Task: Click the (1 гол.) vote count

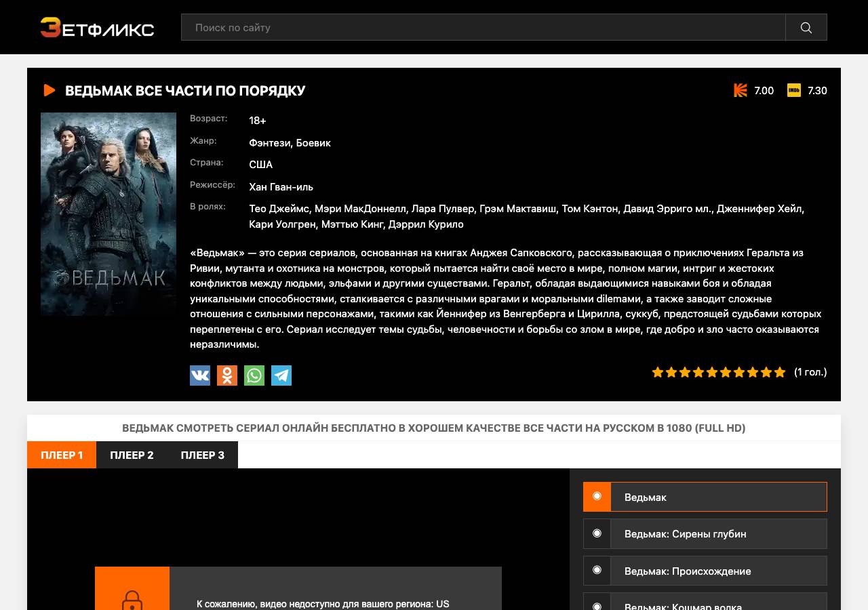Action: (810, 372)
